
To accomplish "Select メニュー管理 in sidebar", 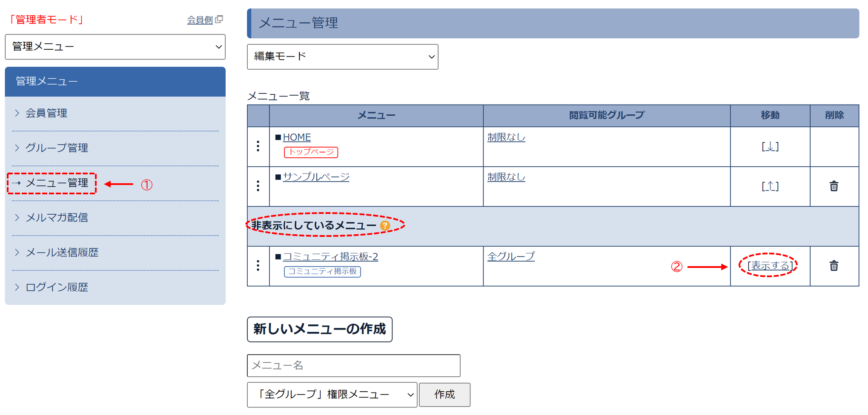I will [x=57, y=183].
